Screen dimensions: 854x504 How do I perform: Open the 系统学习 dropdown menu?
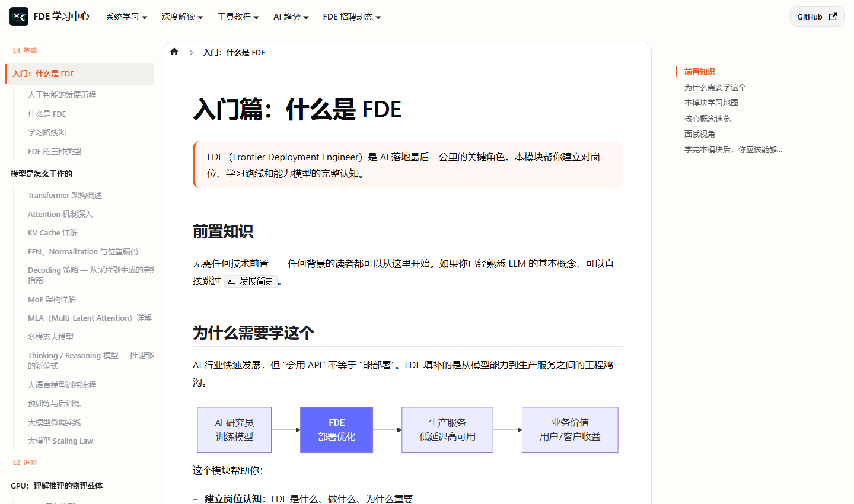[x=126, y=17]
